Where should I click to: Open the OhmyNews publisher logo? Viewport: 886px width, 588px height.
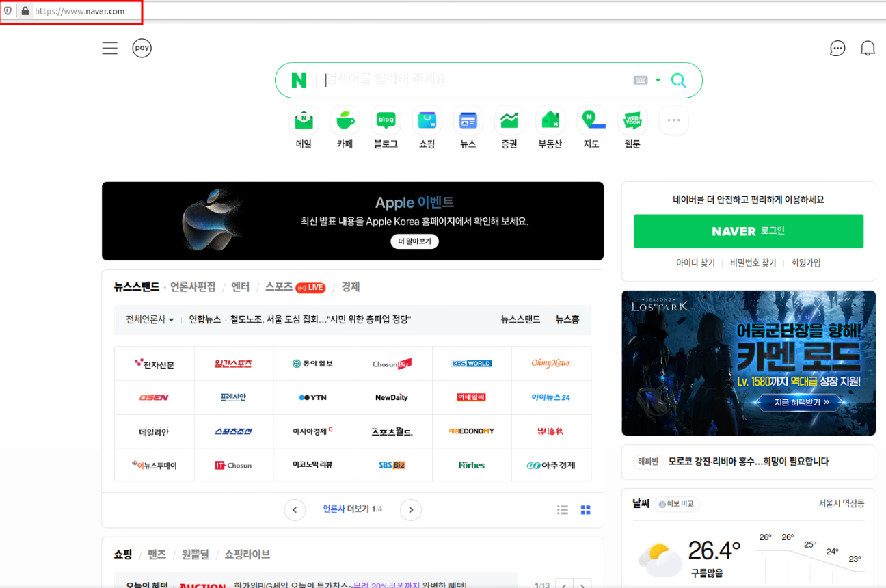point(551,364)
